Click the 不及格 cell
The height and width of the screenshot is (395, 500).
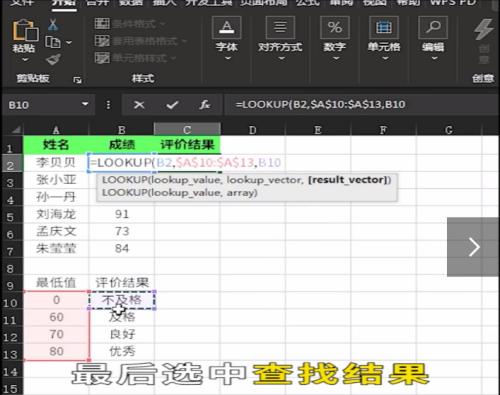(x=122, y=300)
